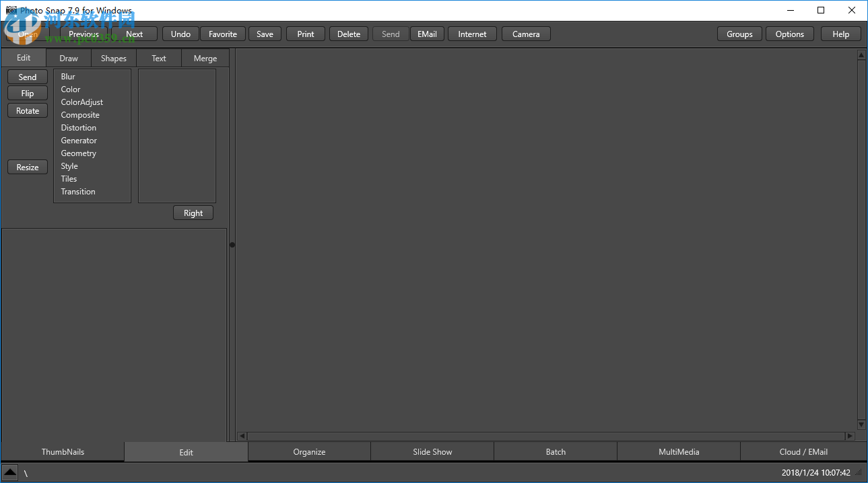This screenshot has height=483, width=868.
Task: Click the Send button in Edit panel
Action: 28,77
